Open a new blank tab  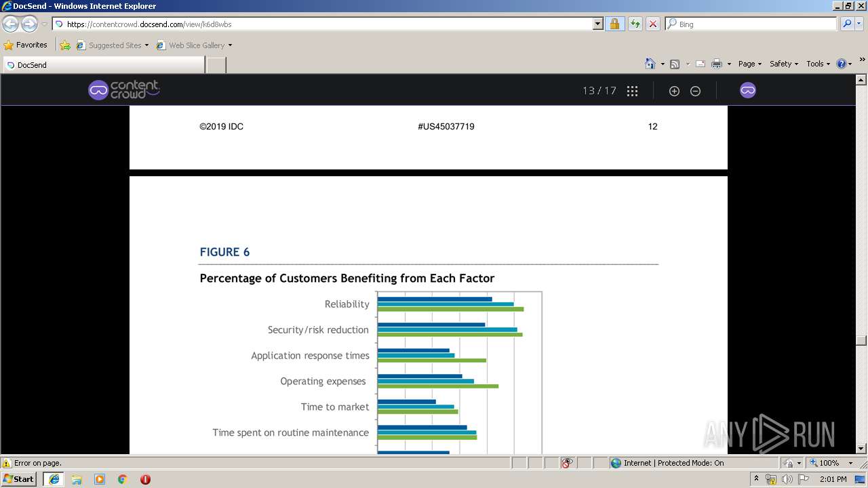click(216, 65)
